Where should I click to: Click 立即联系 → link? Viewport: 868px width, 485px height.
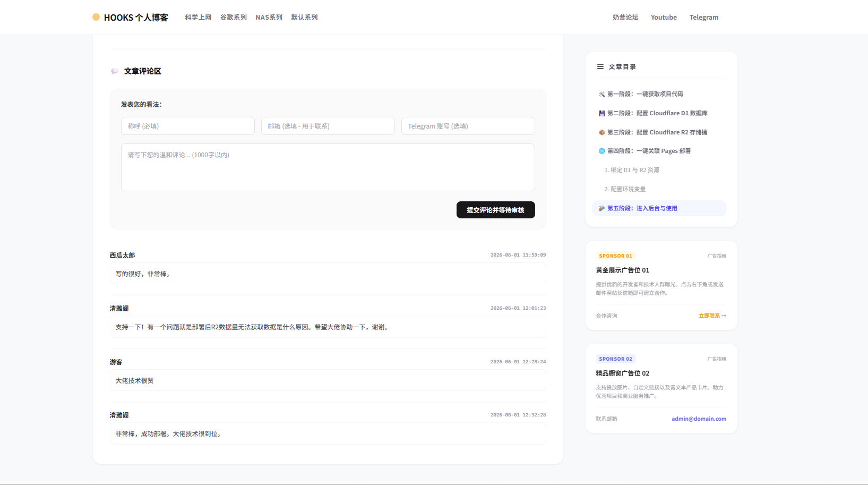(712, 316)
